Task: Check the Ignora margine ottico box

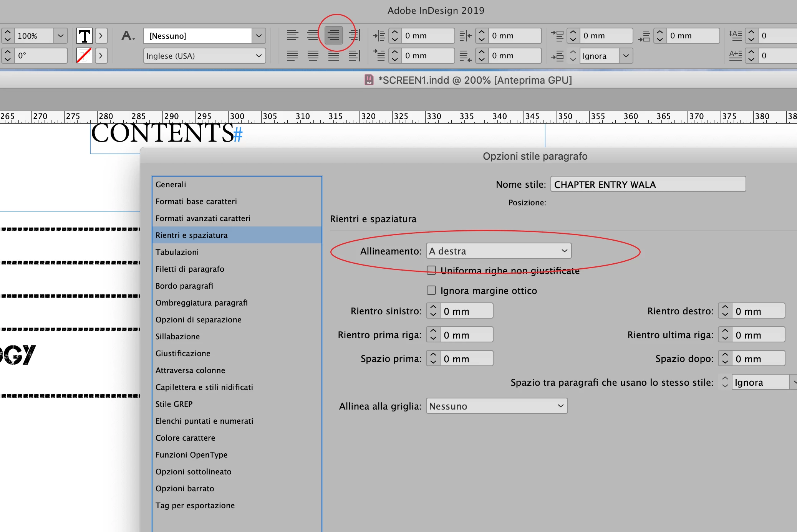Action: click(431, 290)
